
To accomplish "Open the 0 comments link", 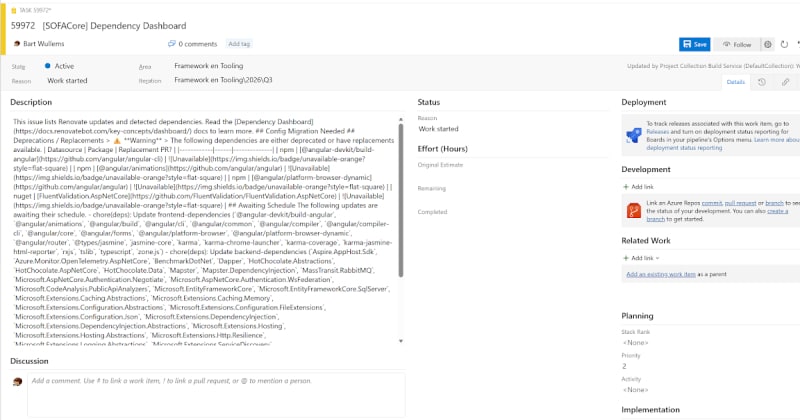I will (x=197, y=44).
